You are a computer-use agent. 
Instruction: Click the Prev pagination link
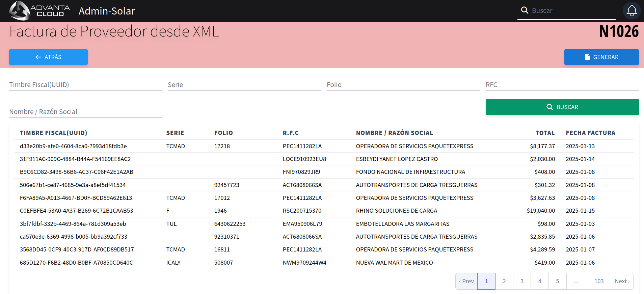[466, 281]
